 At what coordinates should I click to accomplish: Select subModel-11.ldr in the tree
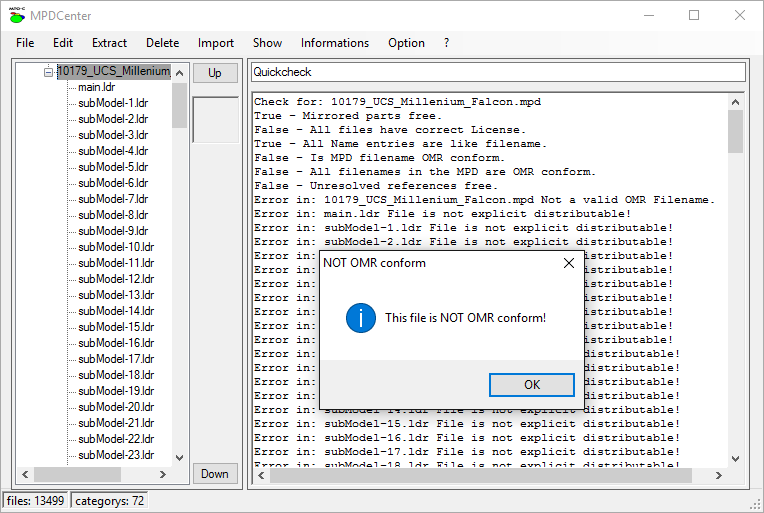116,263
